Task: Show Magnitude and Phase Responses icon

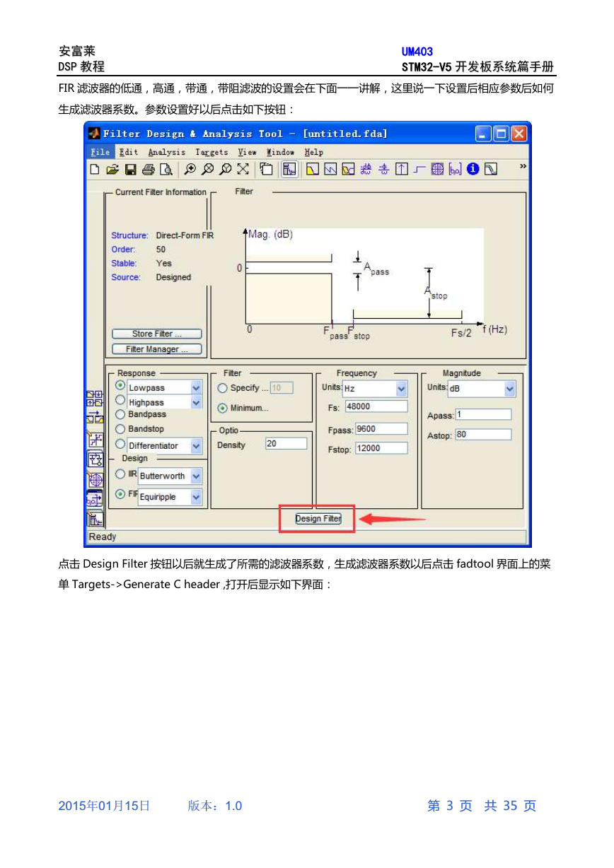Action: 349,169
